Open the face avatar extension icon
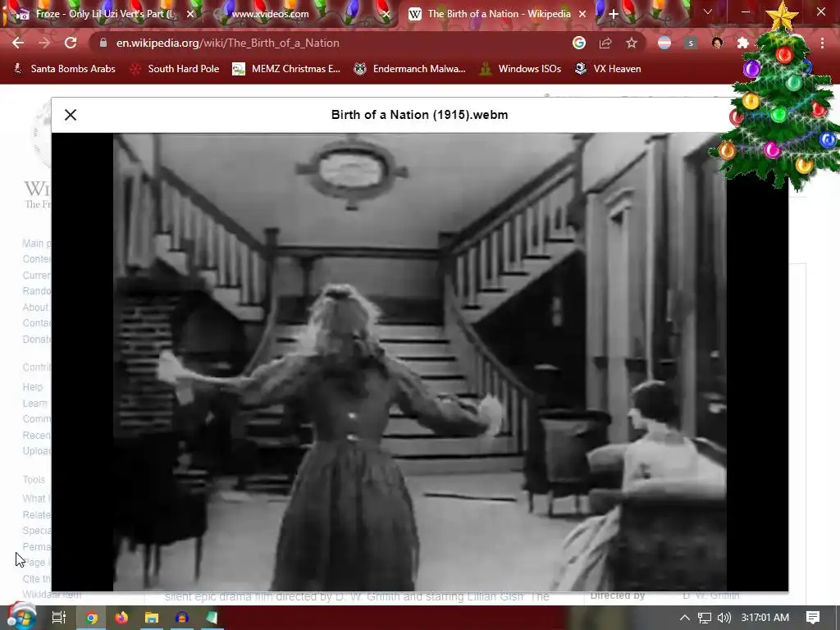The image size is (840, 630). [717, 43]
